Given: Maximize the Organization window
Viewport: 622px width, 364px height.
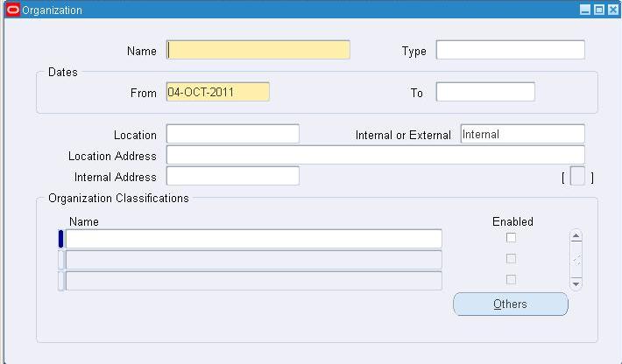Looking at the screenshot, I should pyautogui.click(x=599, y=10).
